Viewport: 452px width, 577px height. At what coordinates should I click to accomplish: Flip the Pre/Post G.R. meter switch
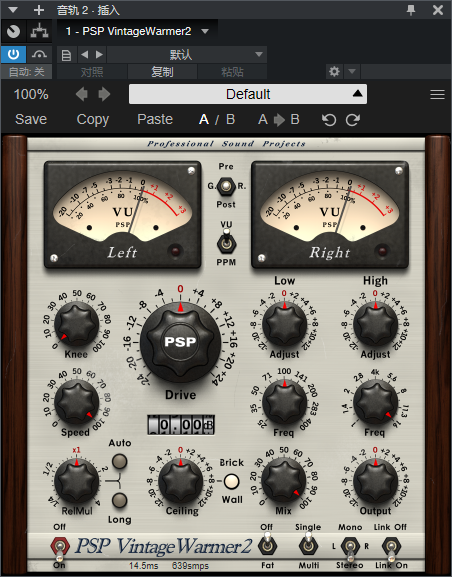pyautogui.click(x=226, y=186)
